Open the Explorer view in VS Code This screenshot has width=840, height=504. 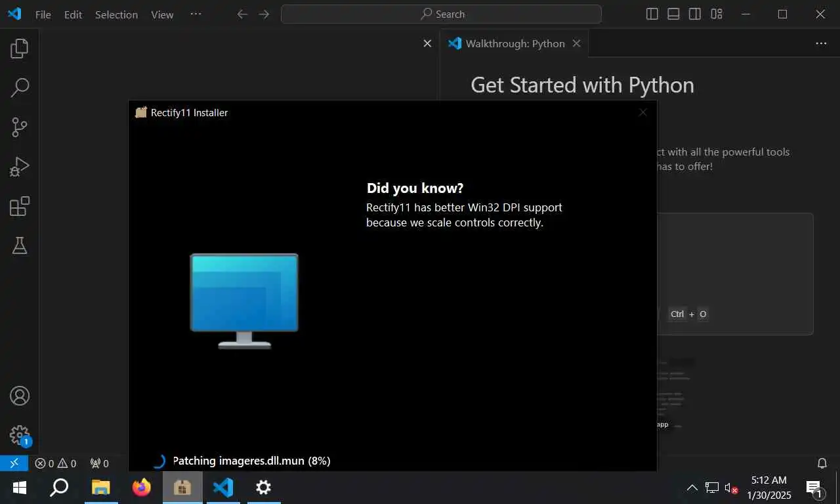tap(20, 48)
